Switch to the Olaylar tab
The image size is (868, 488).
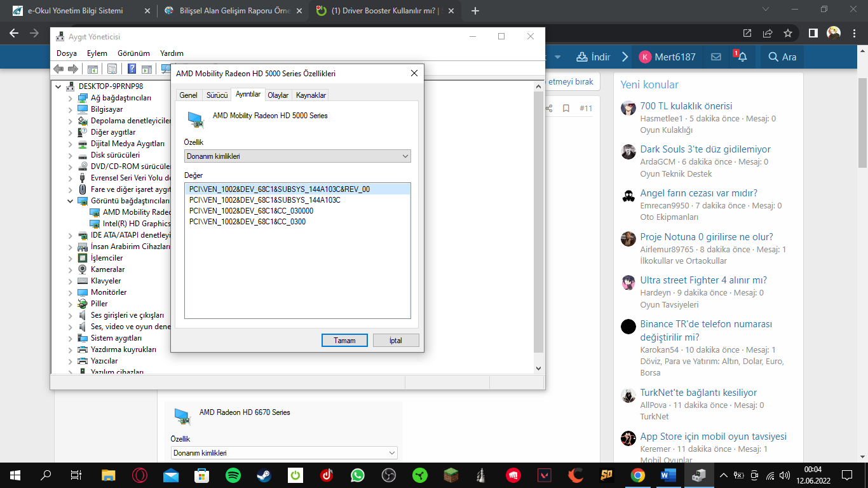(278, 95)
